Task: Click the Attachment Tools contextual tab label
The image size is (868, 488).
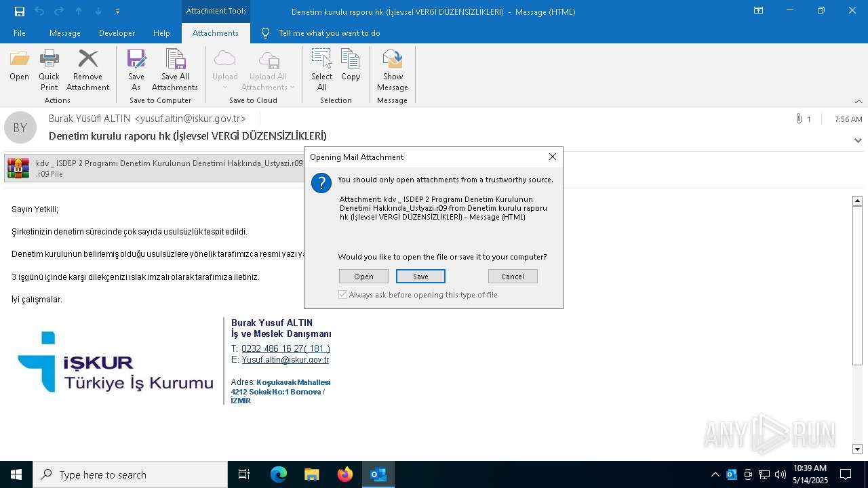Action: [x=216, y=11]
